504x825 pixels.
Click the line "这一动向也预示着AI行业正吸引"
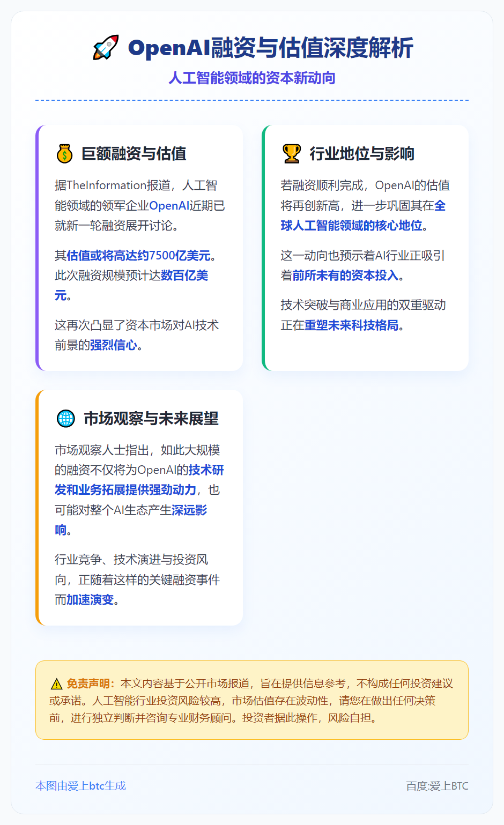363,256
